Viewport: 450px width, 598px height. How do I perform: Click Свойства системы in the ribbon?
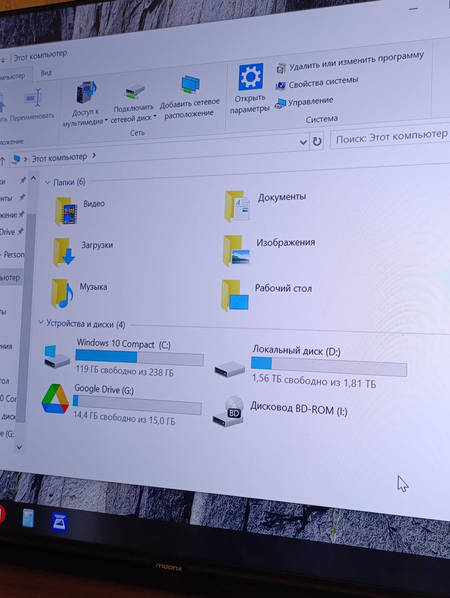[323, 82]
